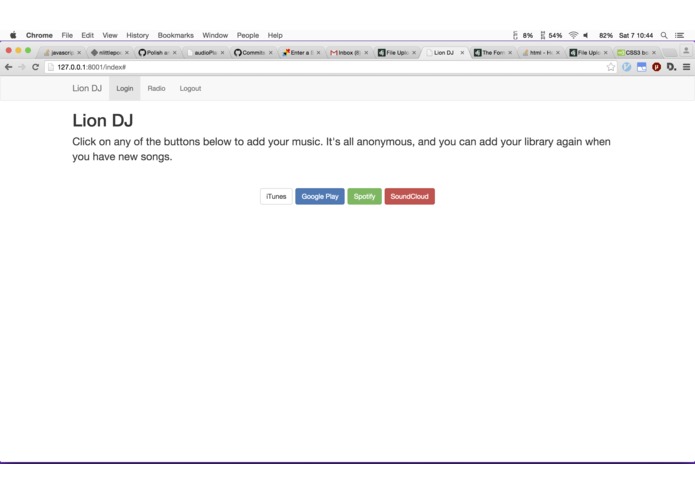Screen dimensions: 695x494
Task: Click the volume icon in the menu bar
Action: click(586, 35)
